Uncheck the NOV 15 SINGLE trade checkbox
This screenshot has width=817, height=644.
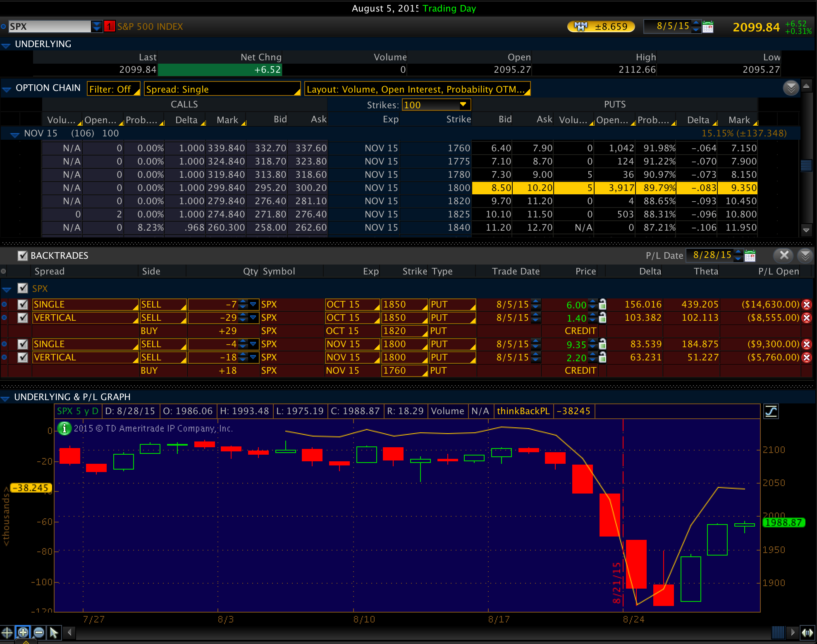(23, 344)
